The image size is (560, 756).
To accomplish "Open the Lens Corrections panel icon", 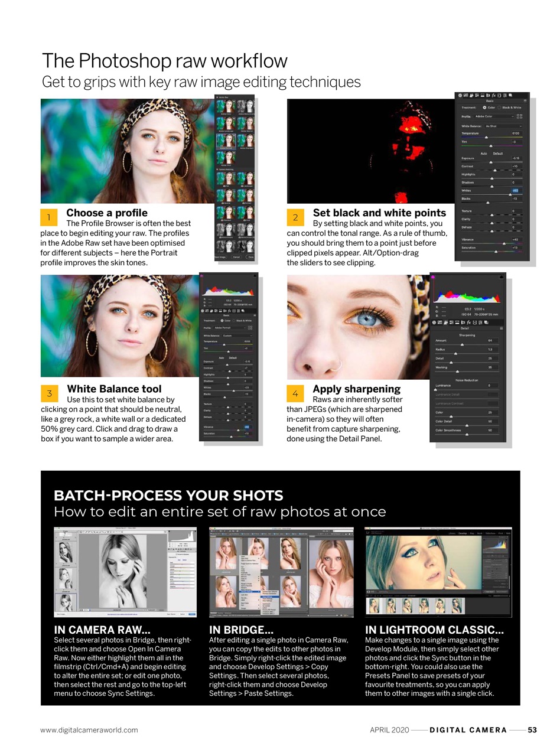I will (x=488, y=95).
